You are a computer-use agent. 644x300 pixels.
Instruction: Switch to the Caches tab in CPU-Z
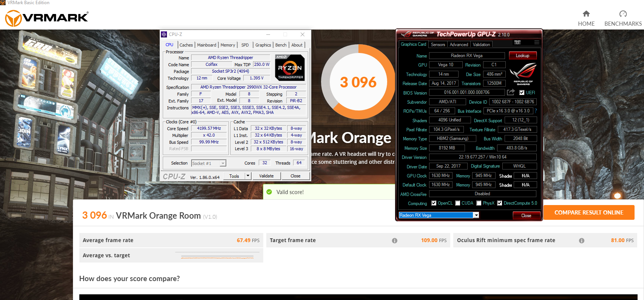click(186, 45)
